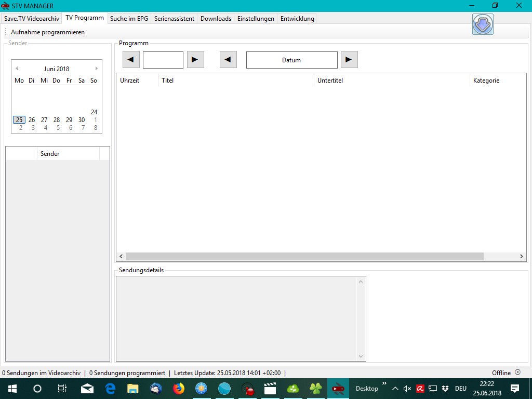Switch to the Suche im EPG tab
This screenshot has height=399, width=532.
pyautogui.click(x=129, y=19)
